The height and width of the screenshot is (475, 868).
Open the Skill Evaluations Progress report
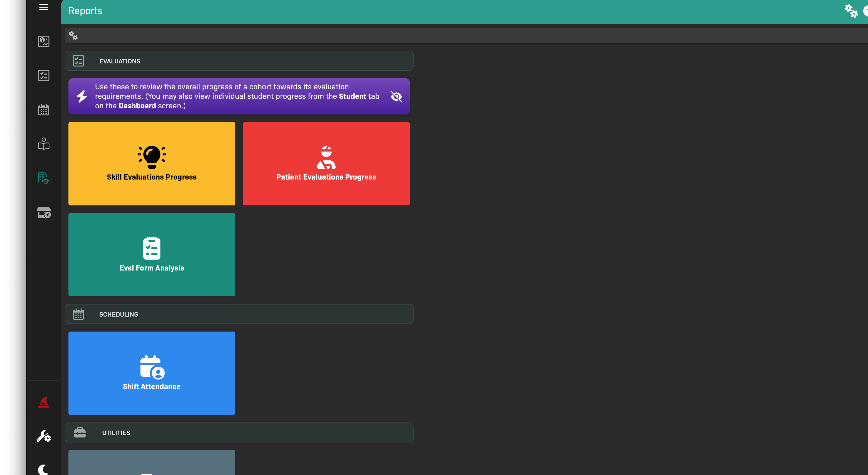[152, 164]
